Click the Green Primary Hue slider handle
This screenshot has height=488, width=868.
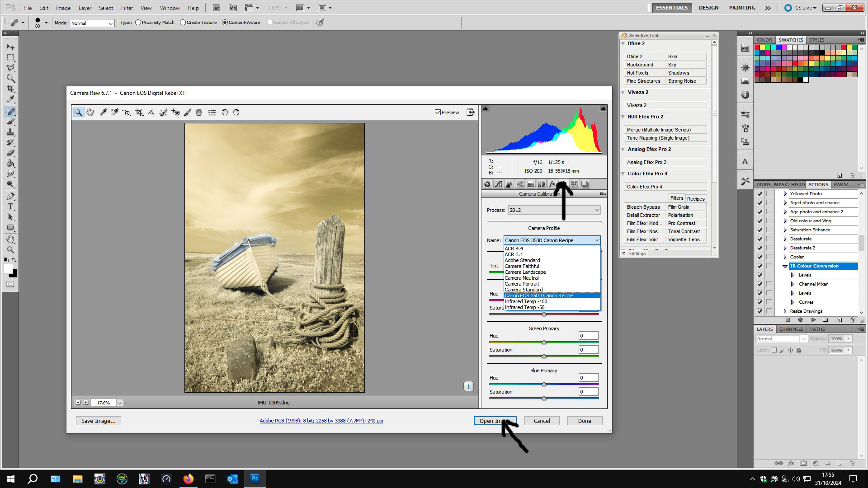(x=544, y=343)
